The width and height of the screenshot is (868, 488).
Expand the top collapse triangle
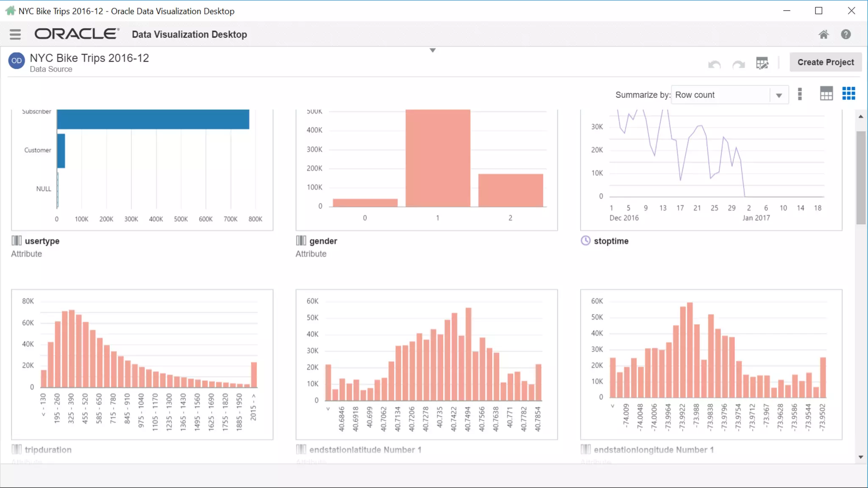(432, 50)
